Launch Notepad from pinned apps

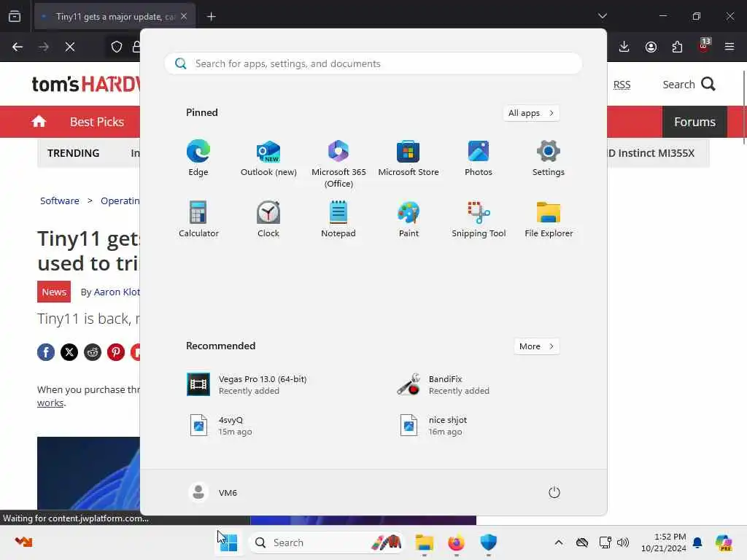point(338,219)
